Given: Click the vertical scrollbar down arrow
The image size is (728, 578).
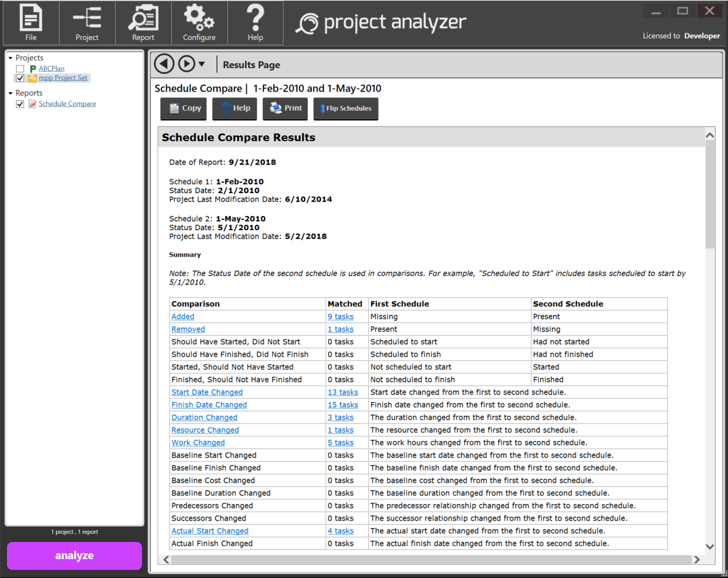Looking at the screenshot, I should pyautogui.click(x=710, y=546).
